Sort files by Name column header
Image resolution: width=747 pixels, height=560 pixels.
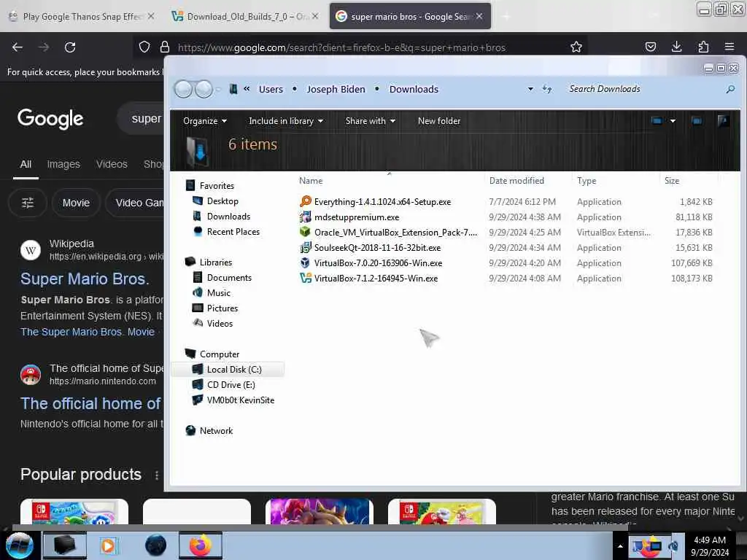tap(311, 181)
